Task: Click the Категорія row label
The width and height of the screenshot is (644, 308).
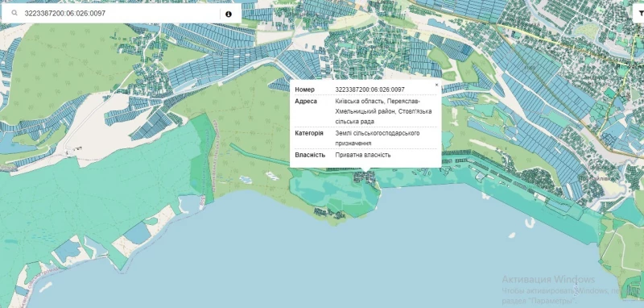Action: (309, 133)
